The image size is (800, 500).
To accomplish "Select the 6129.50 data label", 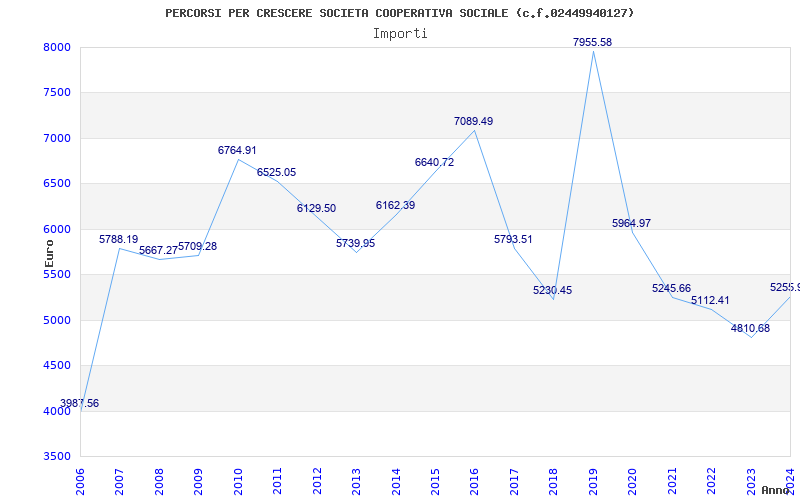I will click(316, 209).
